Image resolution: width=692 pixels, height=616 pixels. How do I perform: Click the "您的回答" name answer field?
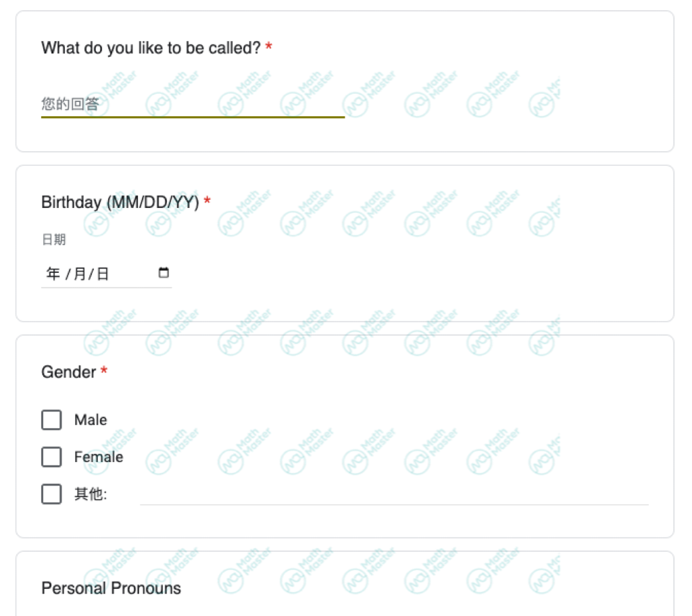point(193,105)
